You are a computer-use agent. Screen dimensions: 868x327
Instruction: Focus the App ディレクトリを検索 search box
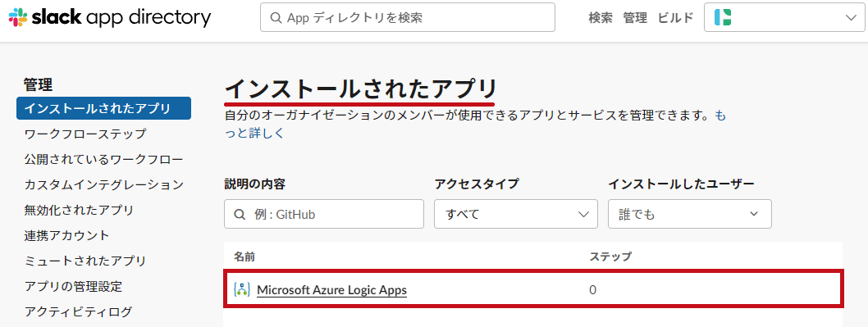[x=408, y=17]
